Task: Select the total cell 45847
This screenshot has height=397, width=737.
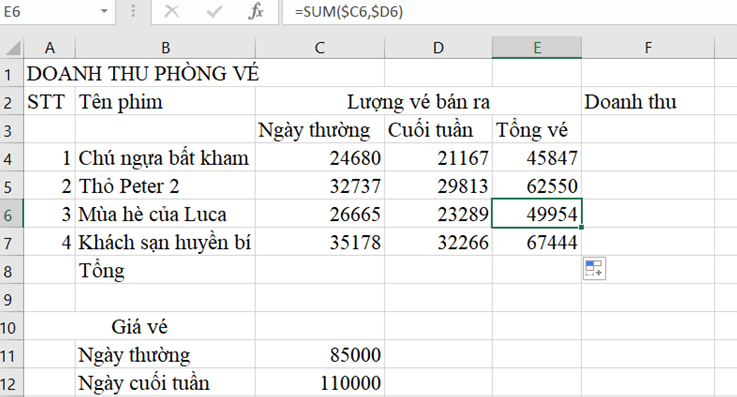Action: [x=537, y=158]
